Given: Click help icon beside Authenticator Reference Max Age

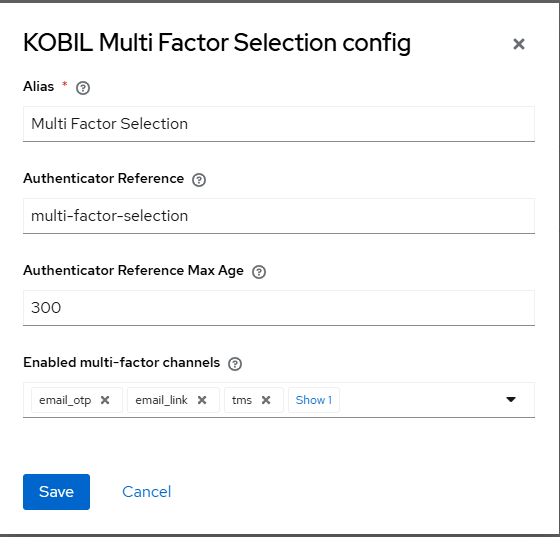Looking at the screenshot, I should pyautogui.click(x=259, y=272).
